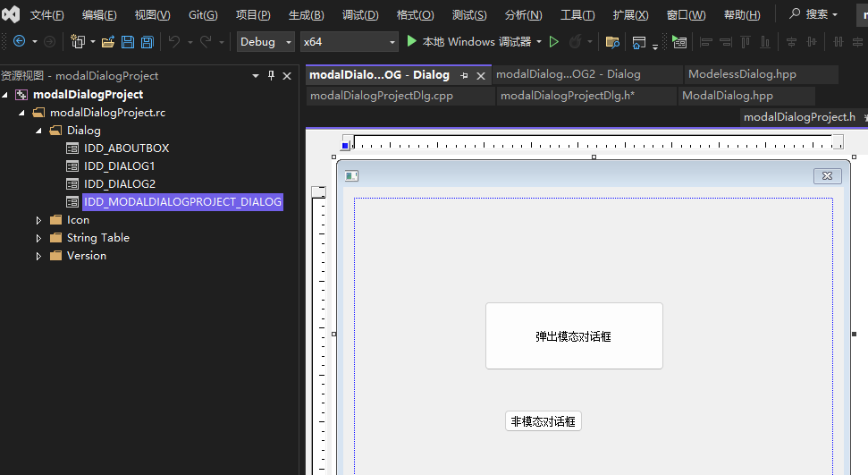The height and width of the screenshot is (475, 868).
Task: Select IDD_MODALDIALOGPROJECT_DIALOG tree item
Action: click(x=182, y=202)
